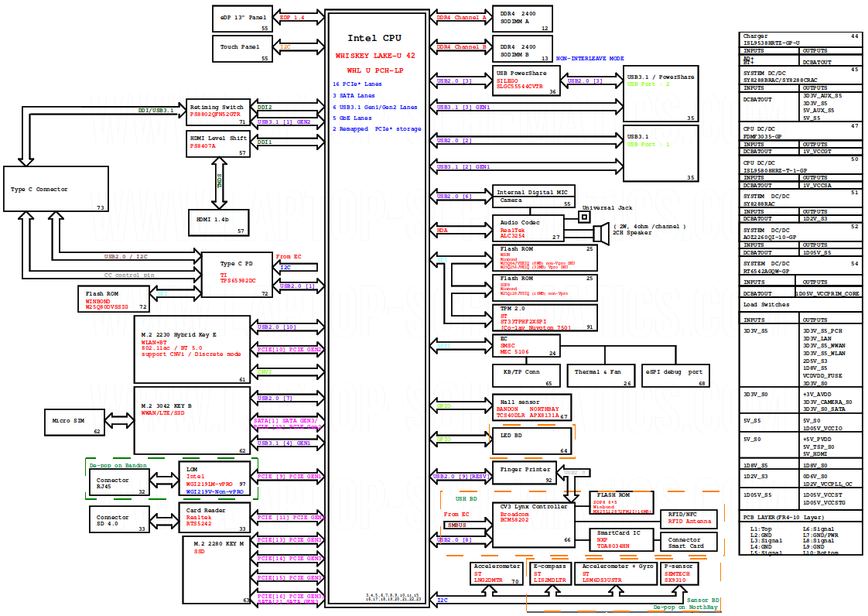Click the USB PowerShare SILEGO block
868x616 pixels.
coord(526,81)
